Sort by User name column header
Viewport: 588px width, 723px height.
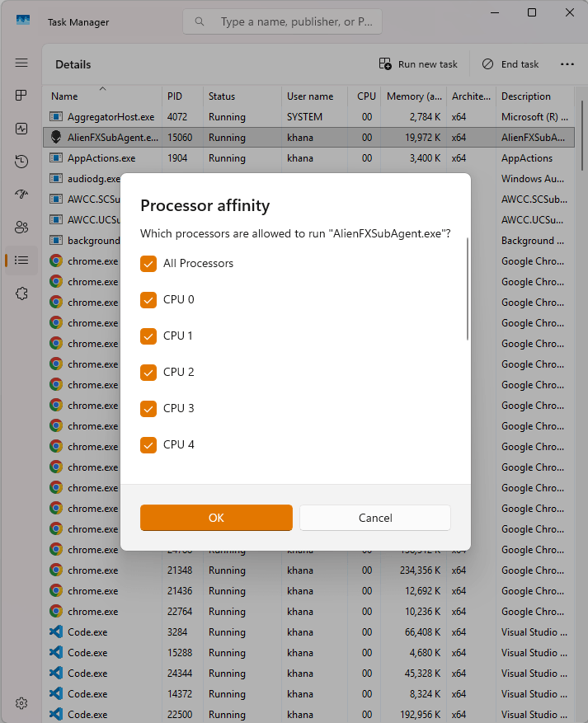click(314, 96)
